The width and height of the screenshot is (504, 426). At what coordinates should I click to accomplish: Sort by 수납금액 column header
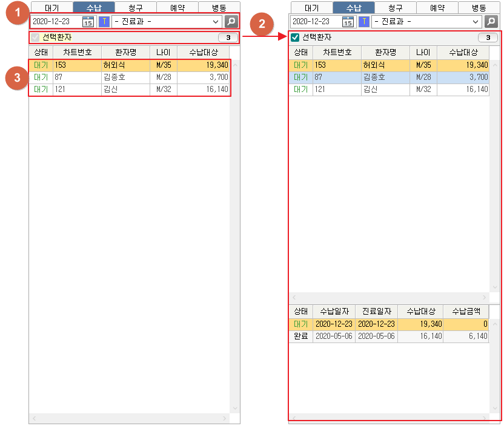pos(465,311)
